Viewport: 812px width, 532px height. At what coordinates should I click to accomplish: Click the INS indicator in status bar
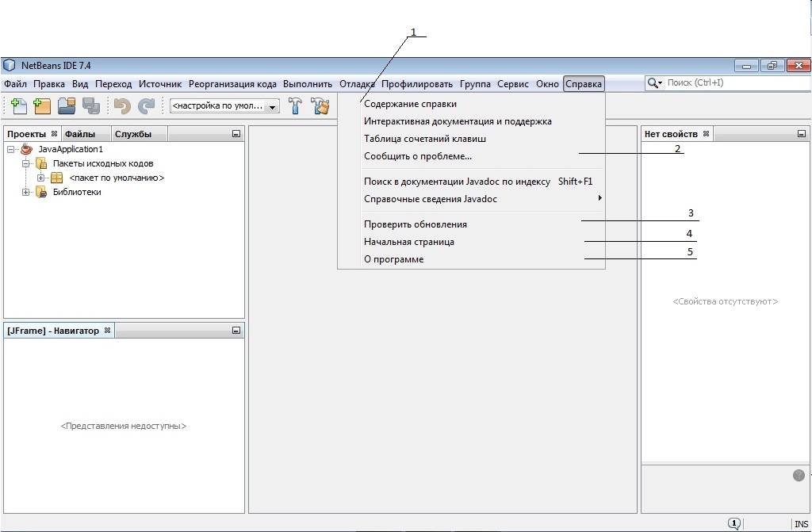pyautogui.click(x=801, y=524)
